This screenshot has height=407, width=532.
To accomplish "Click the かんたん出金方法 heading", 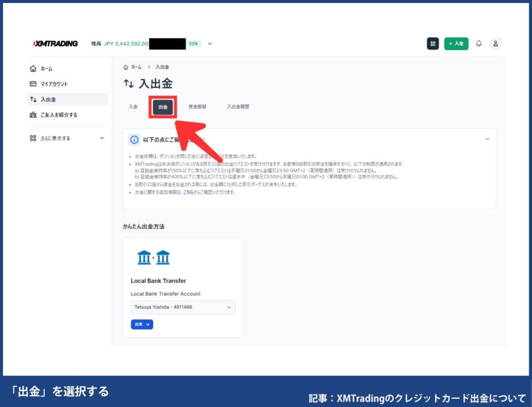I will [x=143, y=226].
